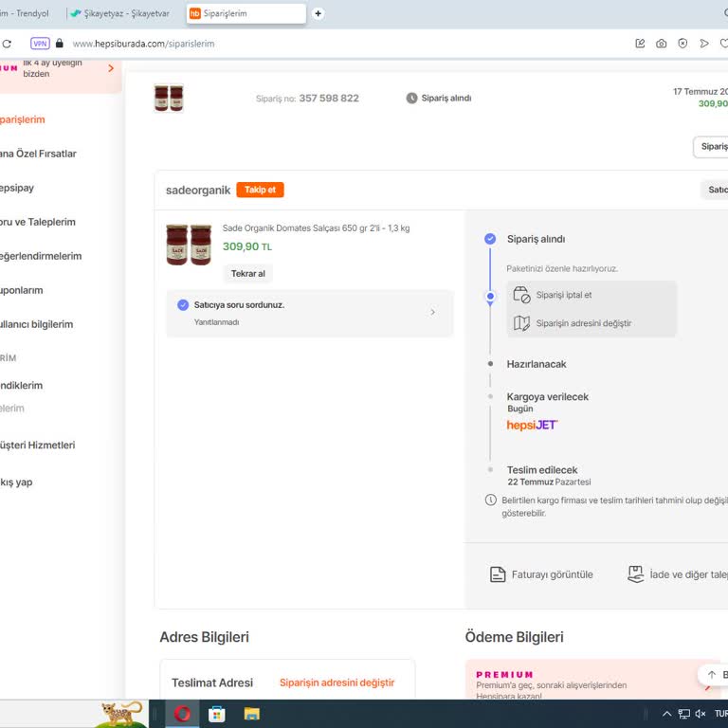
Task: Click the Siparişin adresini değiştir link under Teslimat Adresi
Action: [337, 682]
